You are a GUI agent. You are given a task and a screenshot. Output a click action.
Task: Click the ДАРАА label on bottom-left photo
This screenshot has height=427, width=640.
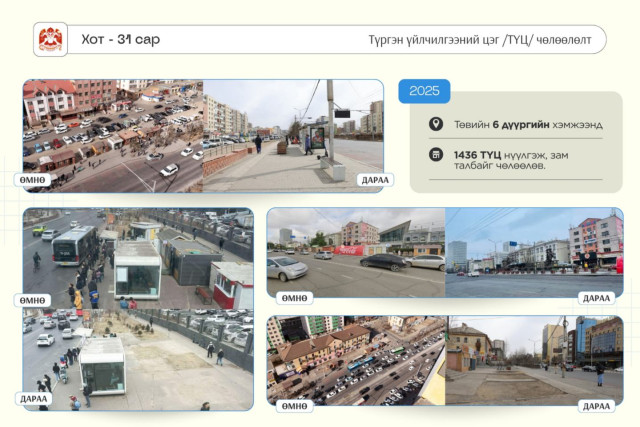tap(33, 398)
